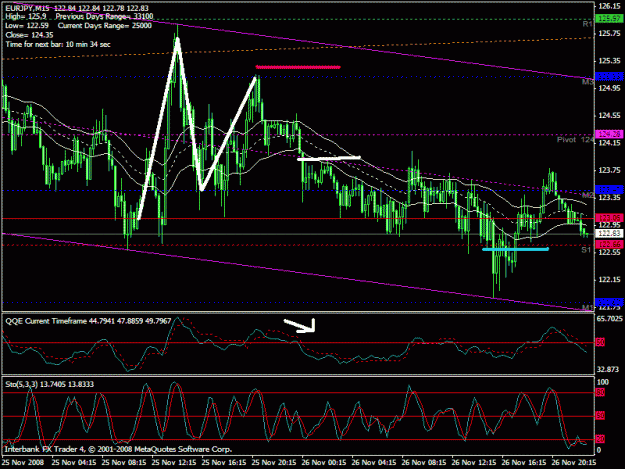
Task: Click the 126.15 price scale value
Action: 609,6
